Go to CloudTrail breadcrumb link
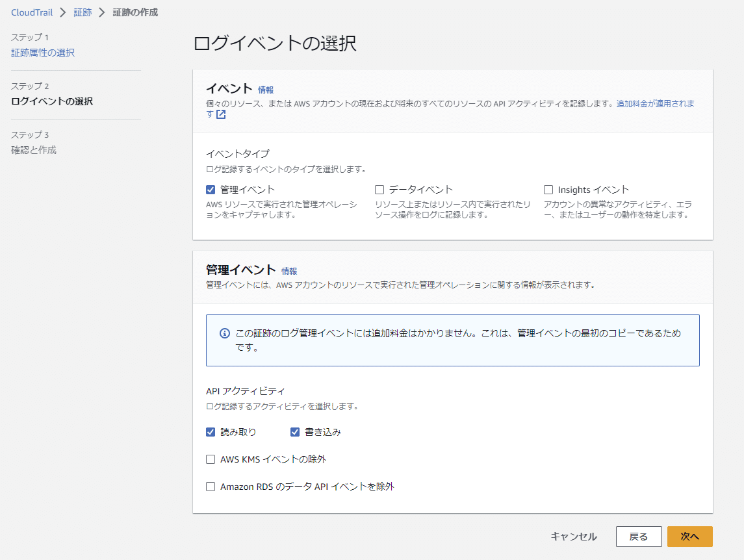 (32, 12)
